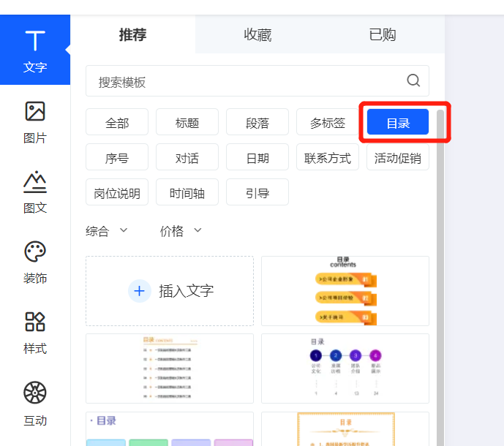This screenshot has width=504, height=446.
Task: Click the search magnifier icon
Action: [x=413, y=81]
